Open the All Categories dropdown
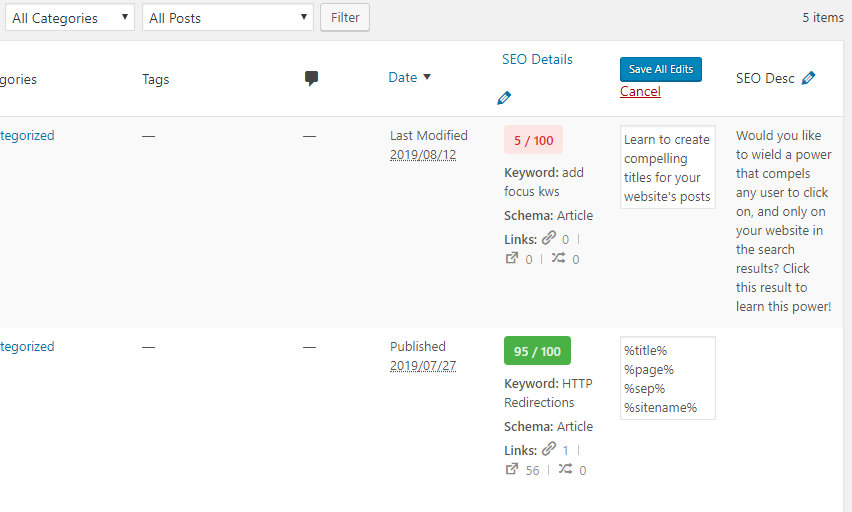Viewport: 852px width, 512px height. [67, 18]
